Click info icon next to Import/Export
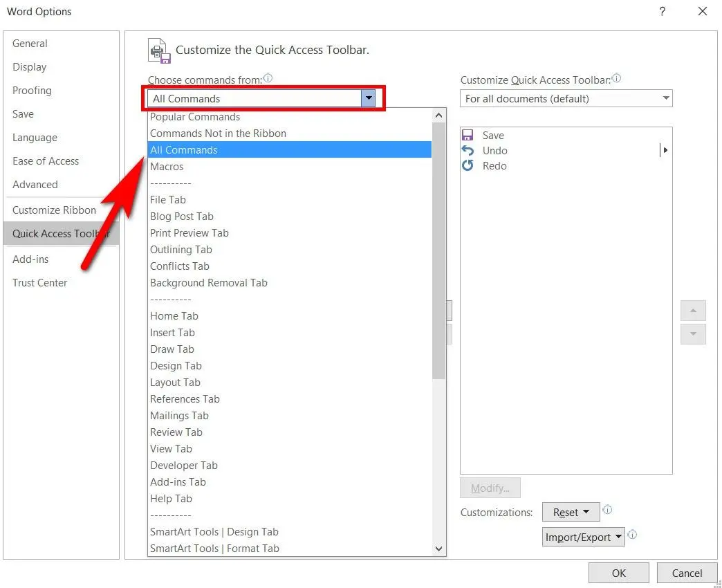722x588 pixels. pyautogui.click(x=632, y=535)
